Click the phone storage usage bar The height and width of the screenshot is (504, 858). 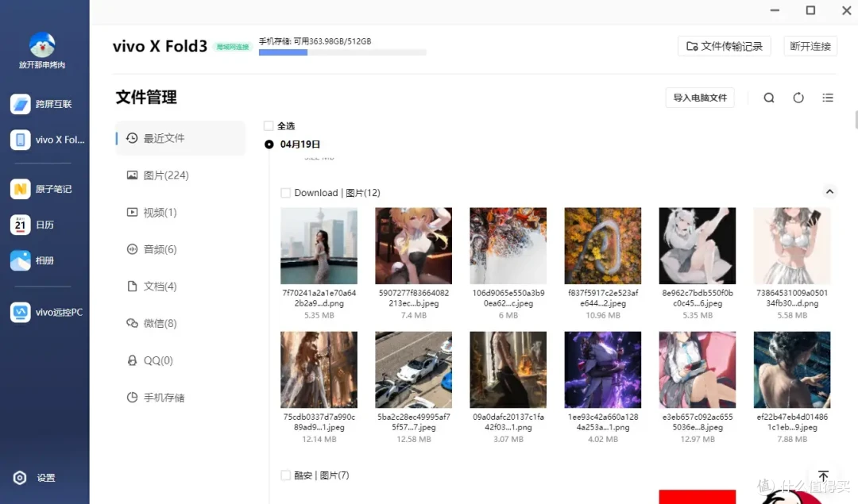tap(342, 52)
